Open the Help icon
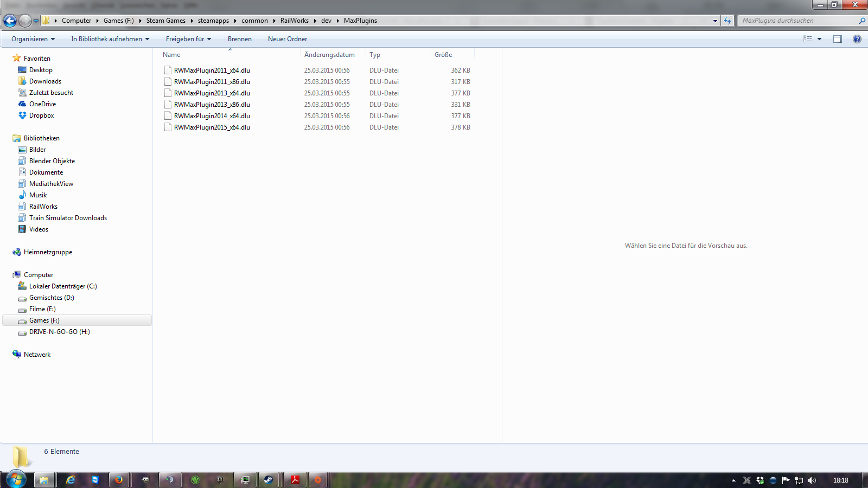Image resolution: width=868 pixels, height=488 pixels. (x=857, y=39)
